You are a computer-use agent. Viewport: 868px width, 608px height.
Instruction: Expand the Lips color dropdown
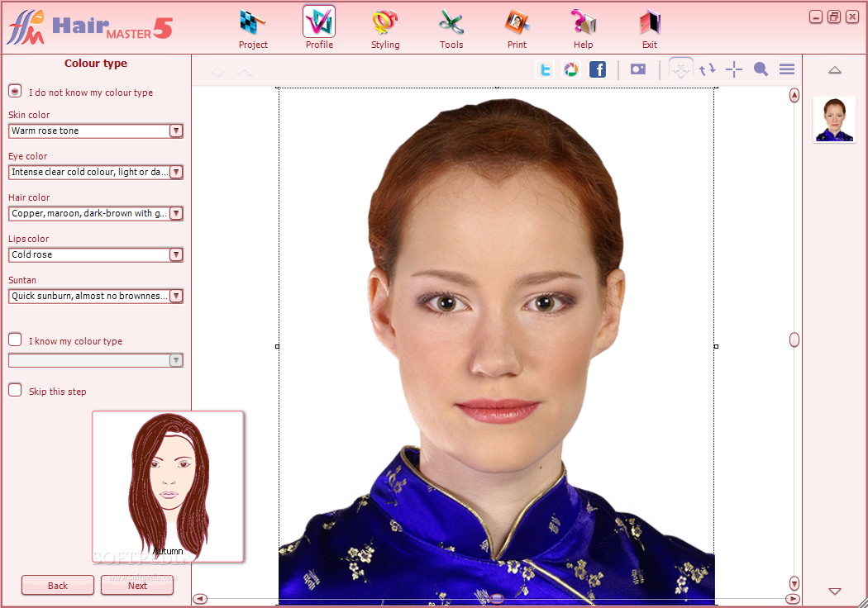176,255
